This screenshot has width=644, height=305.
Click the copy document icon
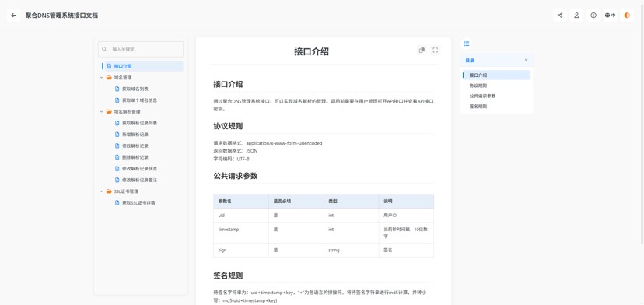[422, 50]
